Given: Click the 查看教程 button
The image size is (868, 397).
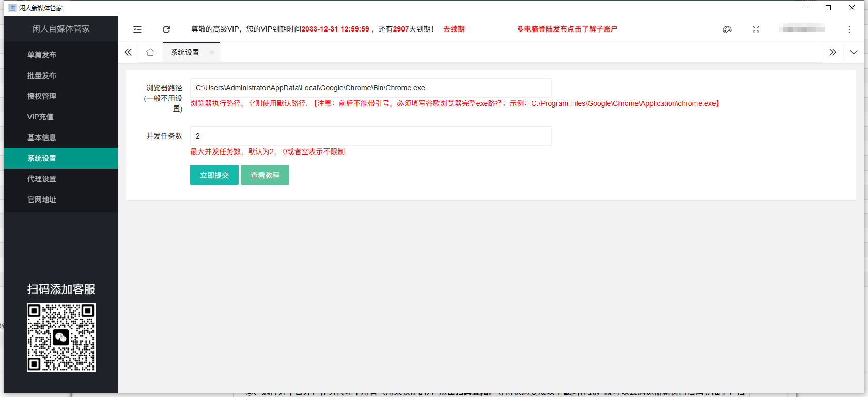Looking at the screenshot, I should click(265, 175).
